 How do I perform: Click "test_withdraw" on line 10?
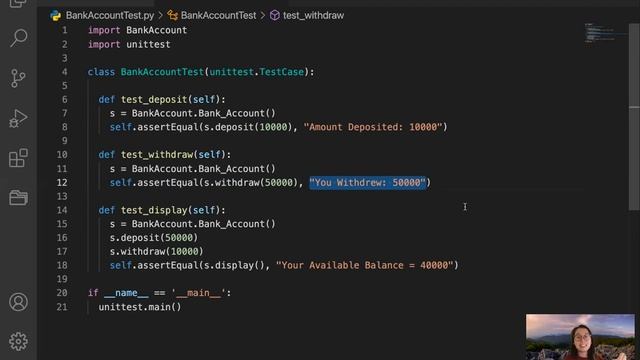(x=157, y=155)
